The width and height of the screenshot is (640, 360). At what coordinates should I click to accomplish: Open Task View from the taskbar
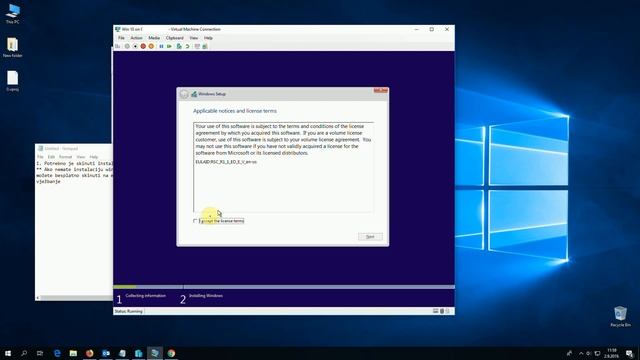pos(40,353)
